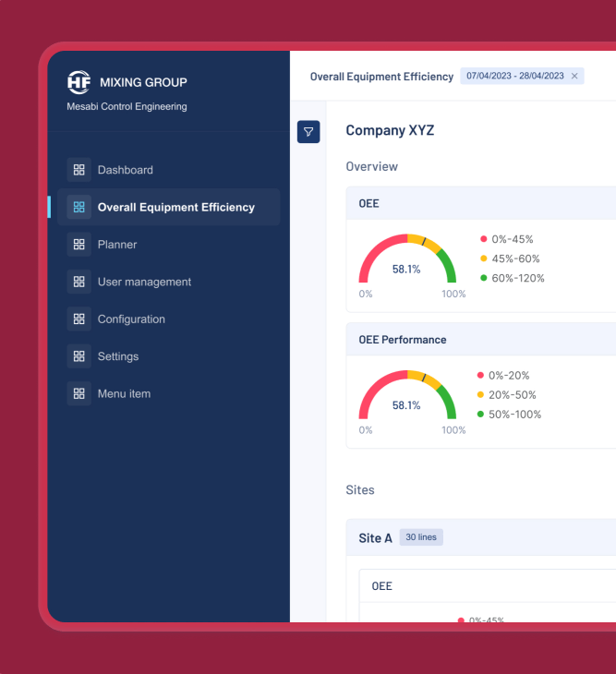Select Overall Equipment Efficiency in sidebar
This screenshot has width=616, height=674.
[x=168, y=207]
